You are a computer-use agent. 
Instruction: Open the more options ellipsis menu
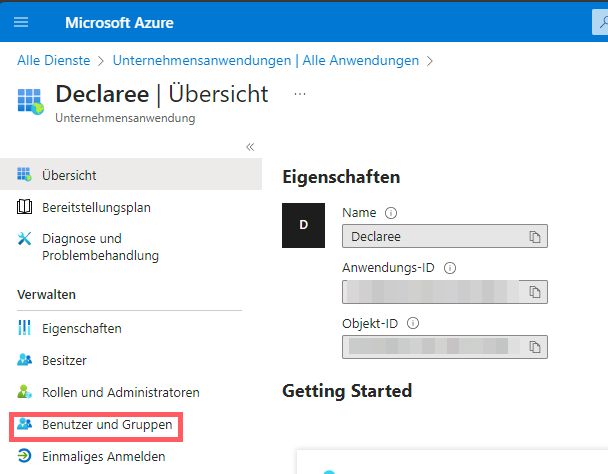[300, 94]
